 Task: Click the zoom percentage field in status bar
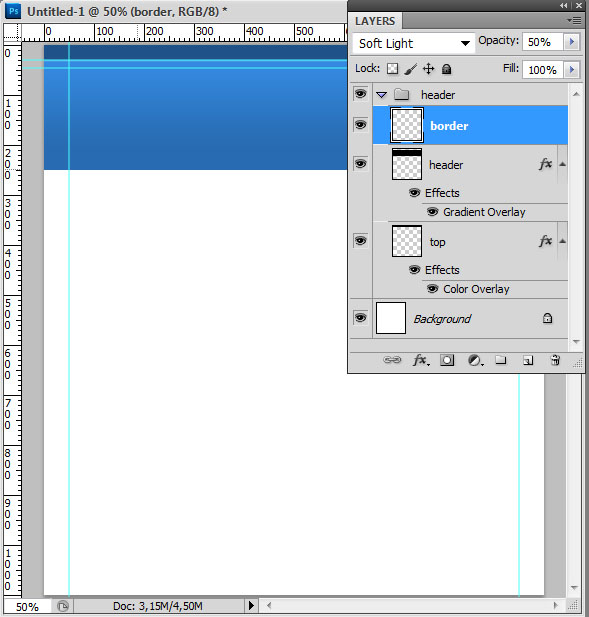[x=27, y=606]
